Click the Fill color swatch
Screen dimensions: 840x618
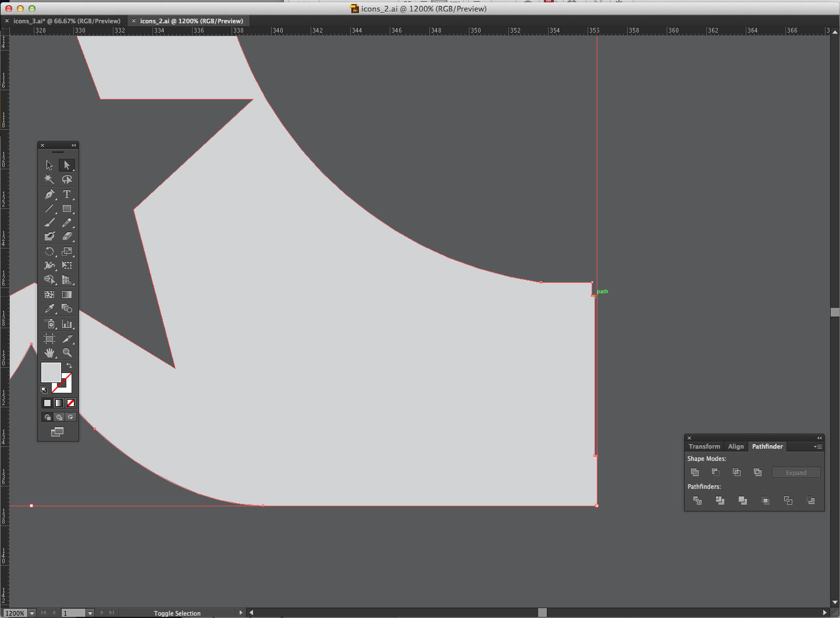(51, 372)
